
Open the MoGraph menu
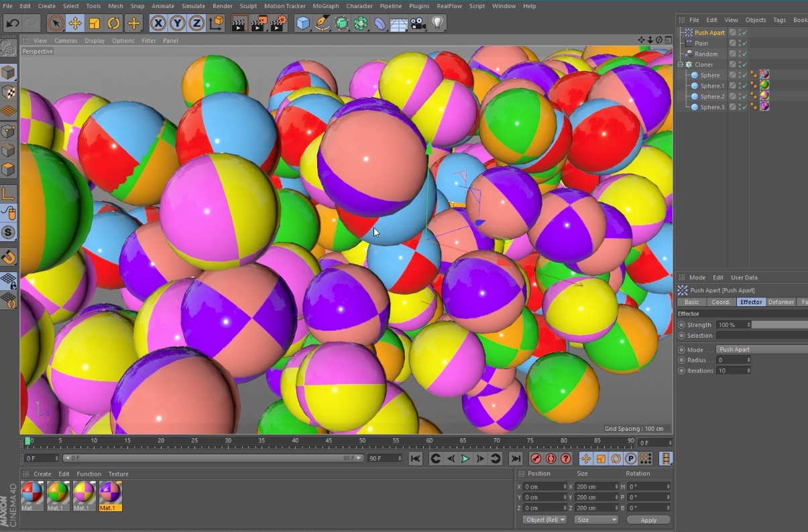click(325, 6)
